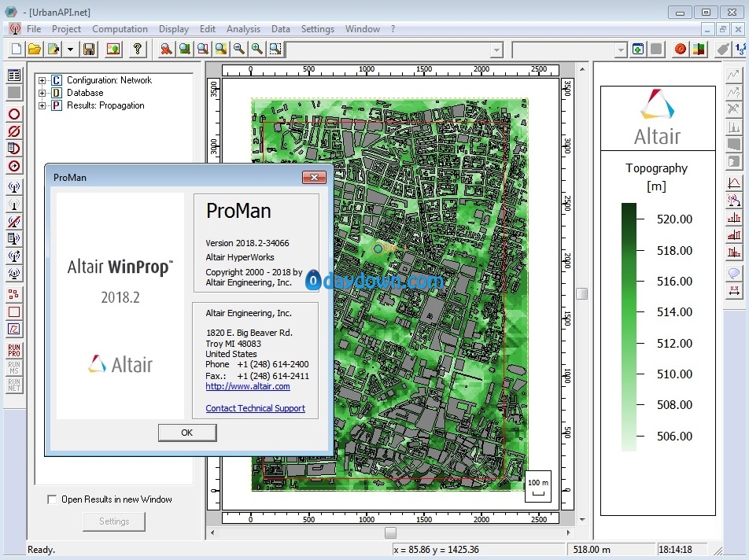The width and height of the screenshot is (749, 560).
Task: Save project using the floppy disk icon
Action: pos(90,50)
